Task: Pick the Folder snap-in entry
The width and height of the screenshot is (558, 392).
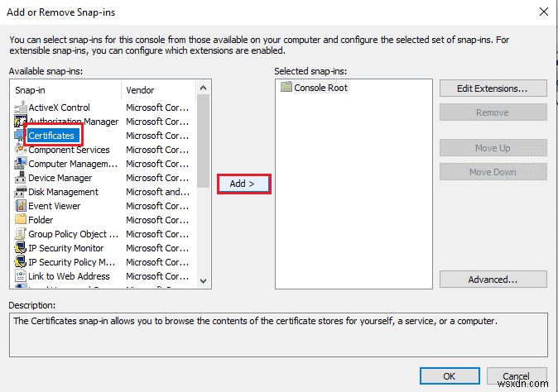Action: coord(41,220)
